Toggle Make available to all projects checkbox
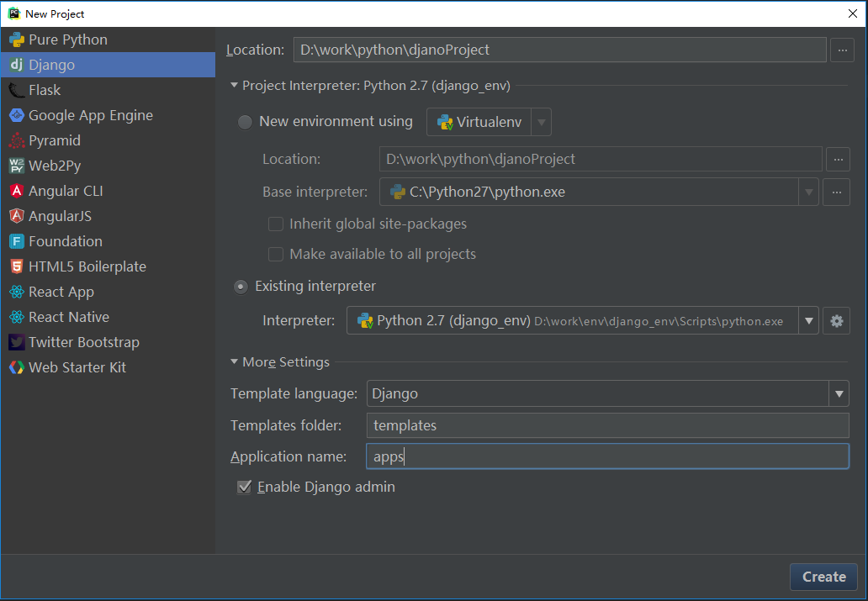The image size is (868, 601). pyautogui.click(x=276, y=254)
